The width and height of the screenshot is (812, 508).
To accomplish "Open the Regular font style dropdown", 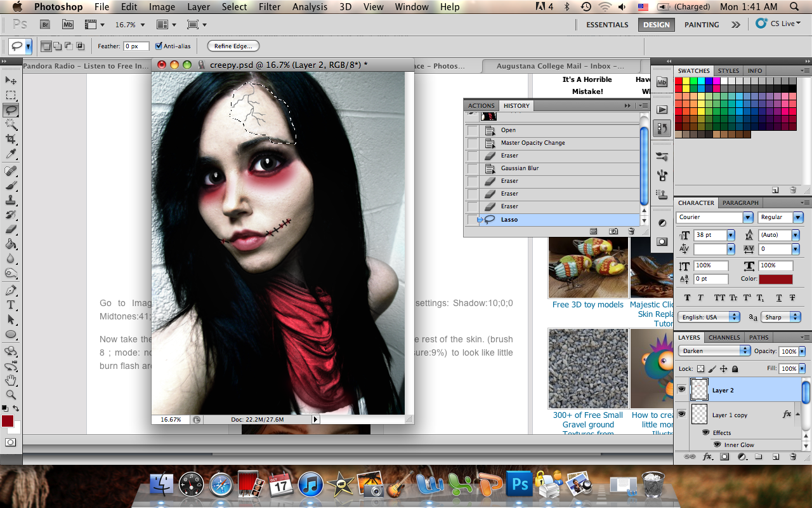I will [798, 217].
